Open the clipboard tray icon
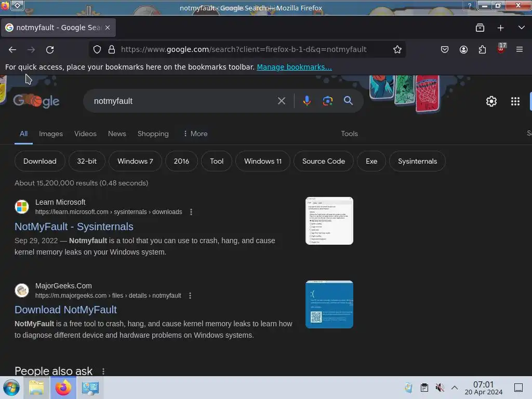 pos(424,388)
